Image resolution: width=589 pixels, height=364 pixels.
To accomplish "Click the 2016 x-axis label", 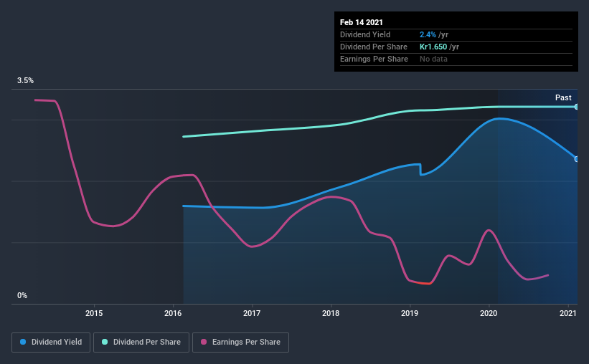I will (173, 313).
